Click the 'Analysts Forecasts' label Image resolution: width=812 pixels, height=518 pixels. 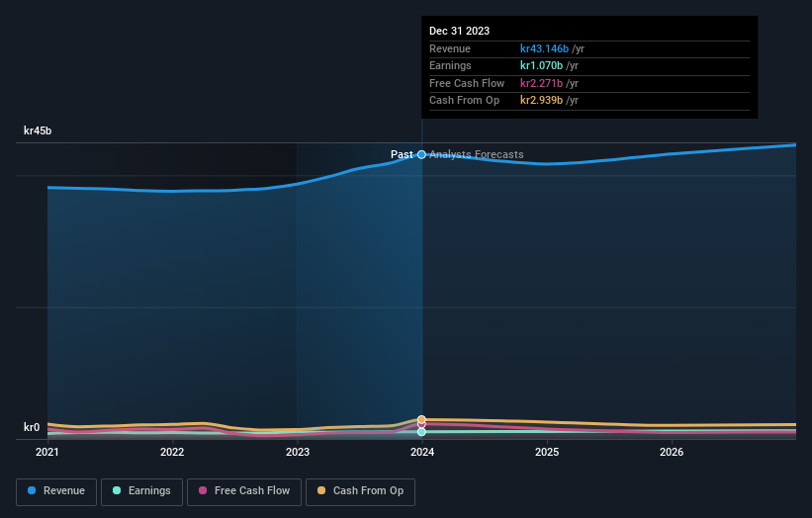477,154
